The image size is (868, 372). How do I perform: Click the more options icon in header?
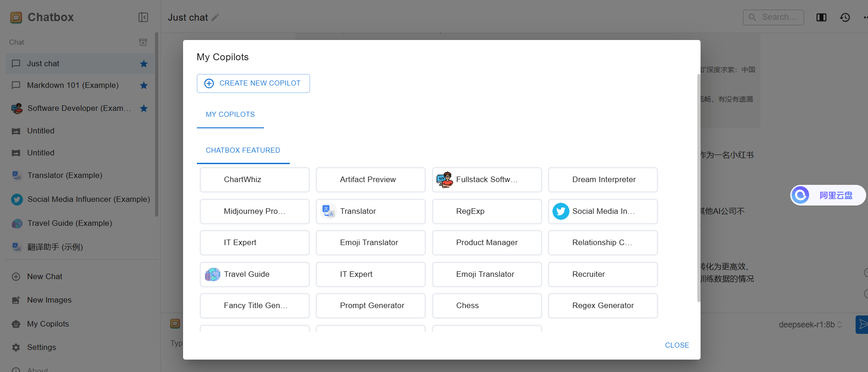tap(865, 17)
